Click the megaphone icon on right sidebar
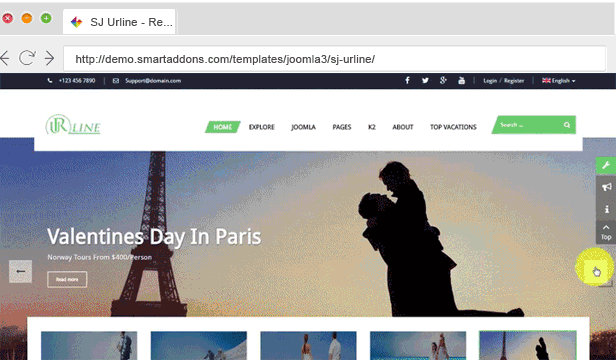This screenshot has width=616, height=360. [606, 187]
